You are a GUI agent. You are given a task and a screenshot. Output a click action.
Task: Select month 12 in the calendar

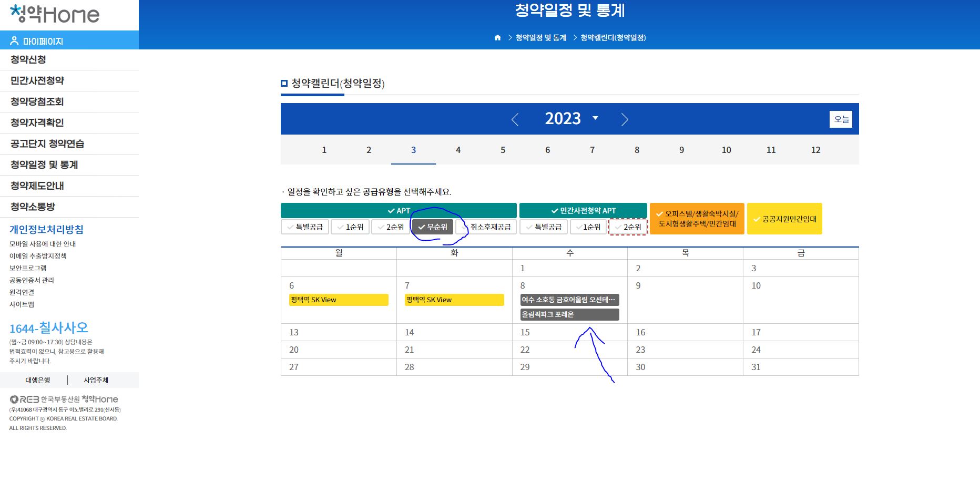click(815, 150)
